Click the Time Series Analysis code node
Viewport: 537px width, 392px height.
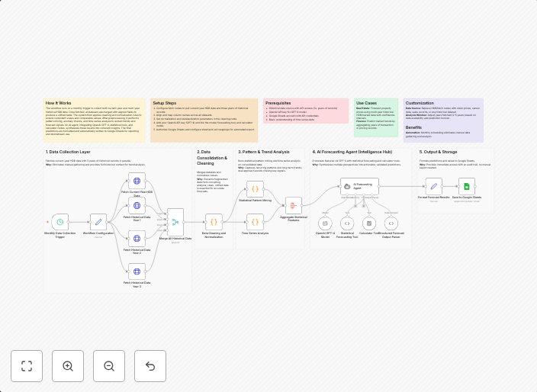coord(255,222)
